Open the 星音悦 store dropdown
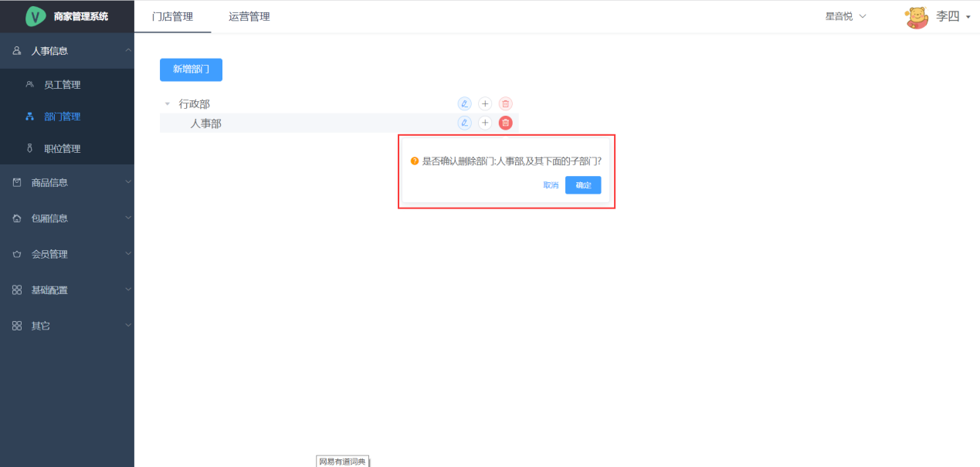 point(846,16)
